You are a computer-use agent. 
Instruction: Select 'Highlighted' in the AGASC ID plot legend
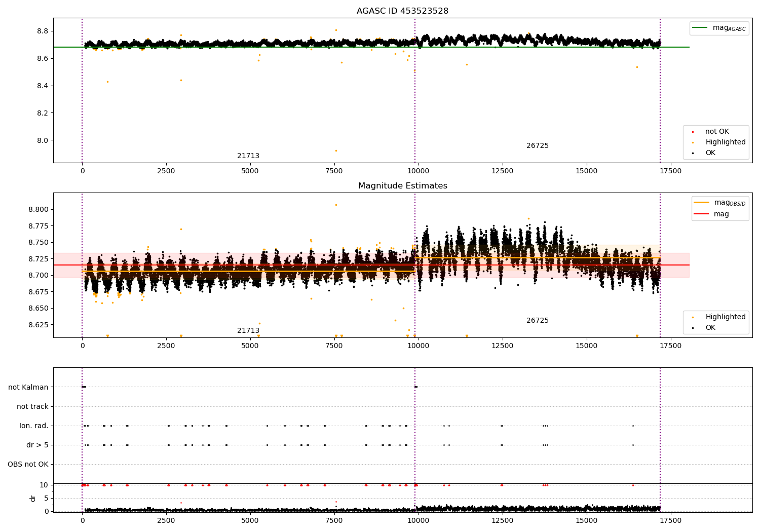click(x=726, y=142)
